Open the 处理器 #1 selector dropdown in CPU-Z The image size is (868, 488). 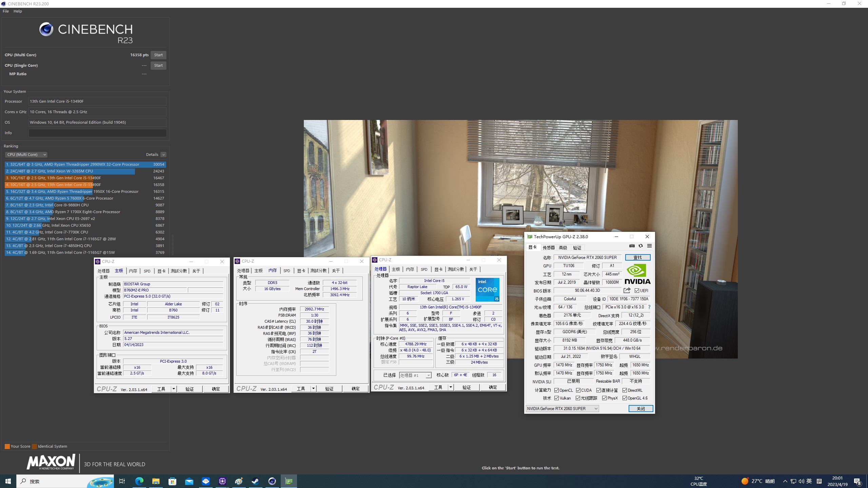point(415,375)
